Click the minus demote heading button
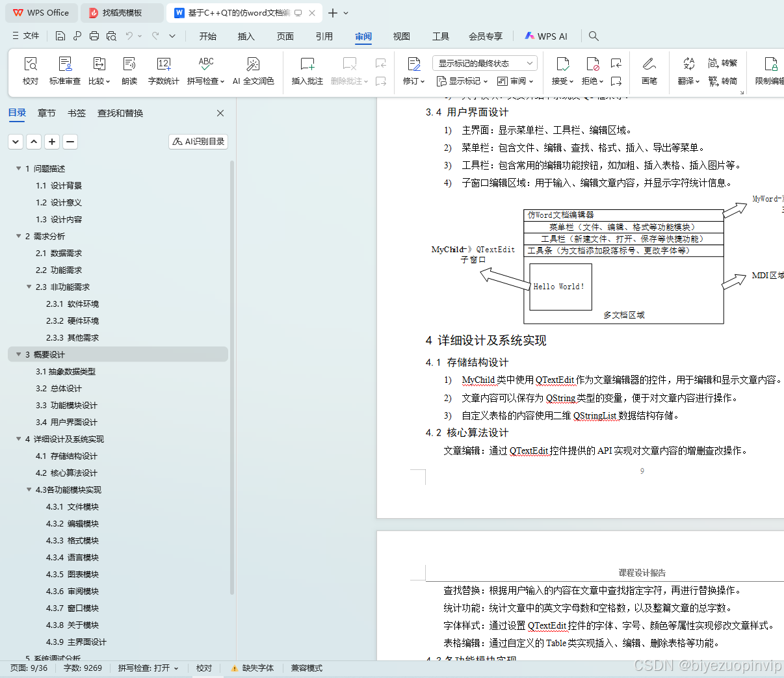This screenshot has width=784, height=678. (70, 141)
